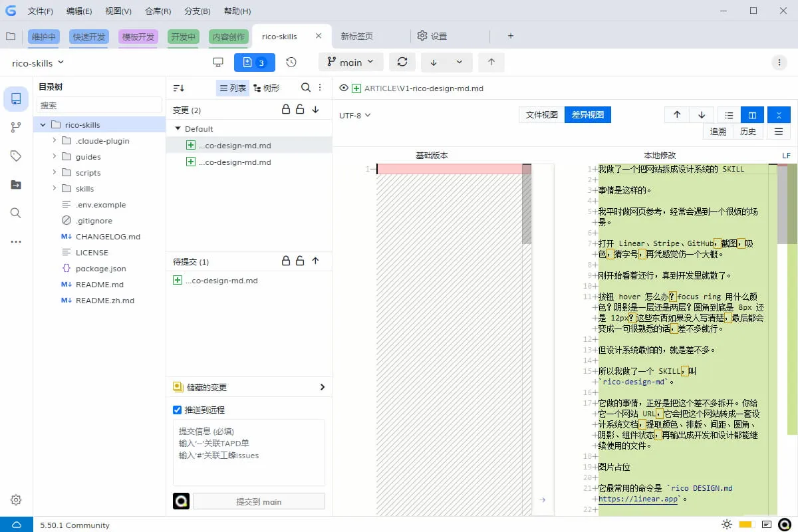Open the pull options dropdown chevron

click(x=460, y=63)
